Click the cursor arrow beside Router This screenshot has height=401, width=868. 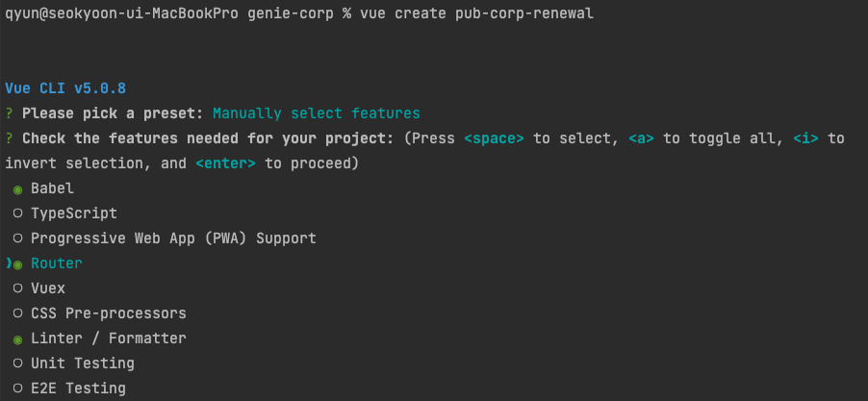tap(9, 263)
